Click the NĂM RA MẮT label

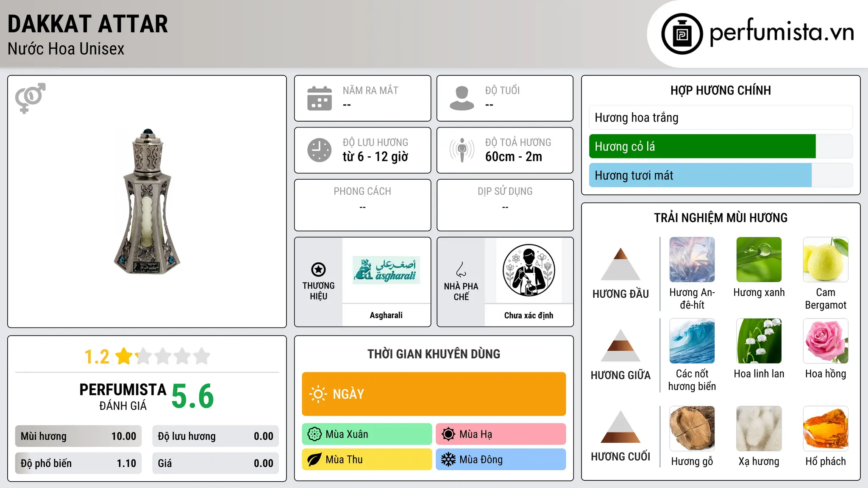point(370,90)
